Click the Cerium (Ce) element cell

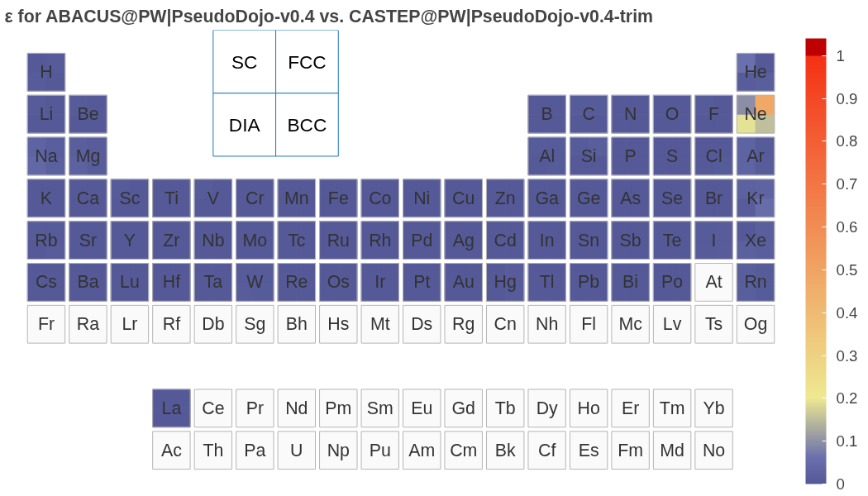213,408
